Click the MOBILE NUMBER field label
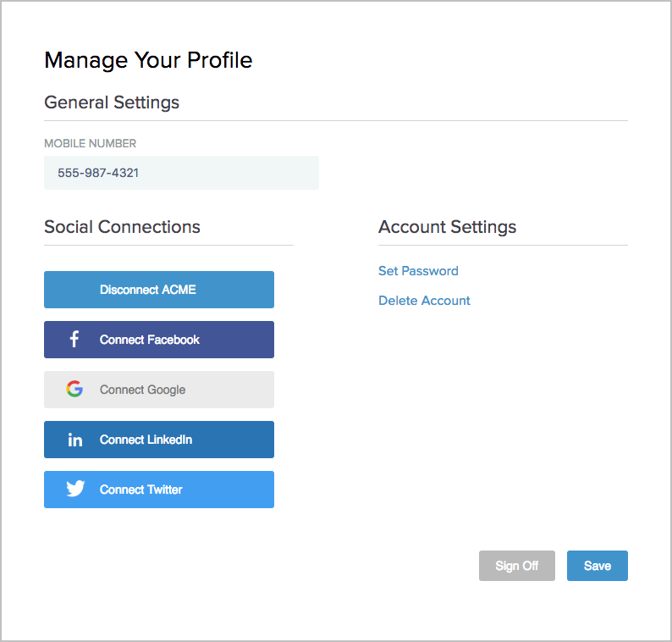 pyautogui.click(x=90, y=143)
